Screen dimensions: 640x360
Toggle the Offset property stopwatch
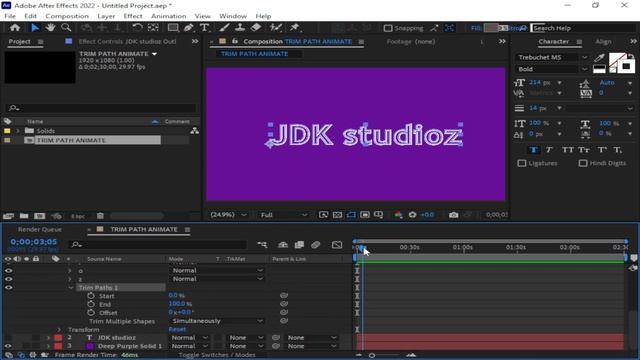pos(91,313)
